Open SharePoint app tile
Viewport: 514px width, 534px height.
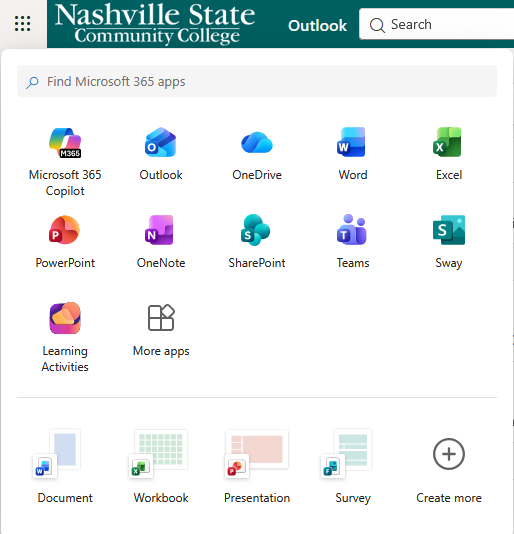tap(257, 242)
